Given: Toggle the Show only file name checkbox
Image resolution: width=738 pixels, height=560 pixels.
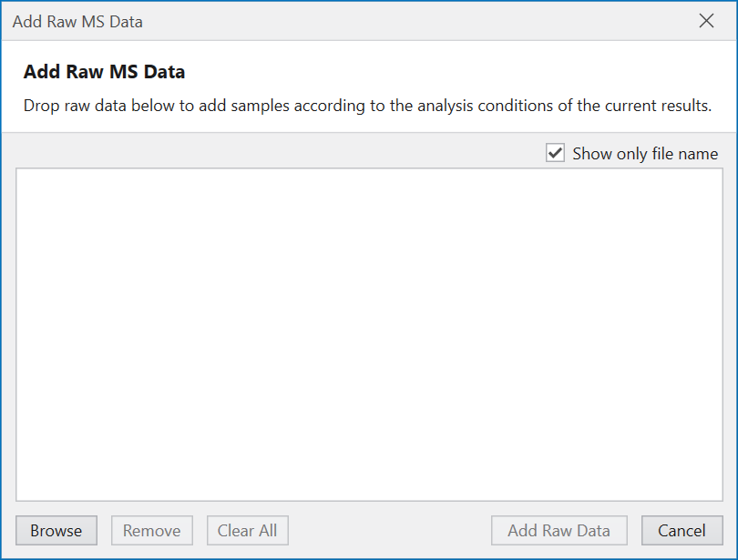Looking at the screenshot, I should point(555,153).
